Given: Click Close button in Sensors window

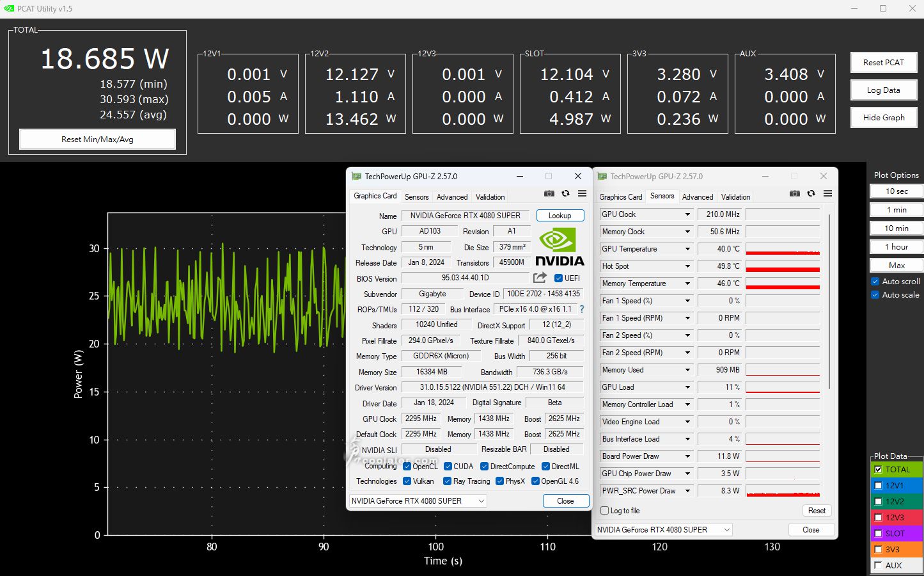Looking at the screenshot, I should pyautogui.click(x=811, y=529).
